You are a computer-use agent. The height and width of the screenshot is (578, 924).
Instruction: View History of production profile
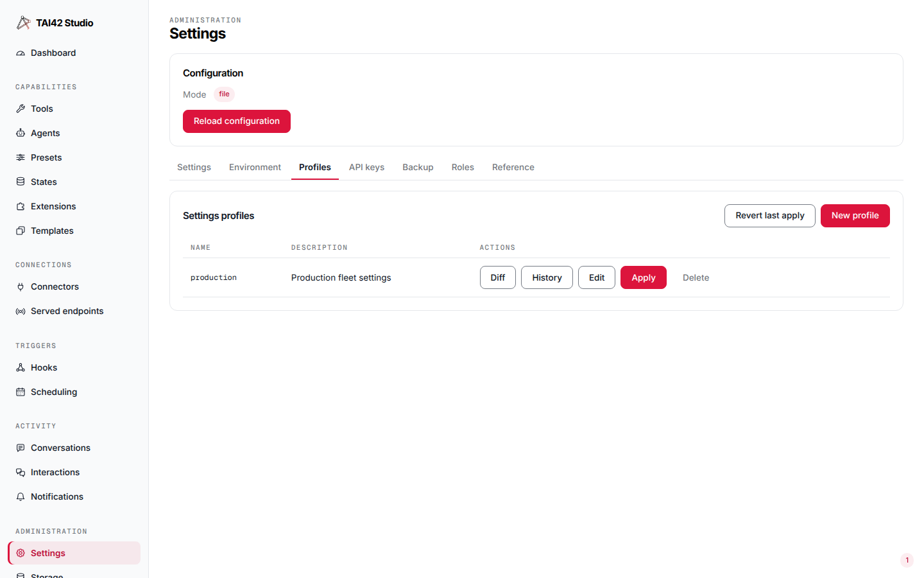pos(547,277)
